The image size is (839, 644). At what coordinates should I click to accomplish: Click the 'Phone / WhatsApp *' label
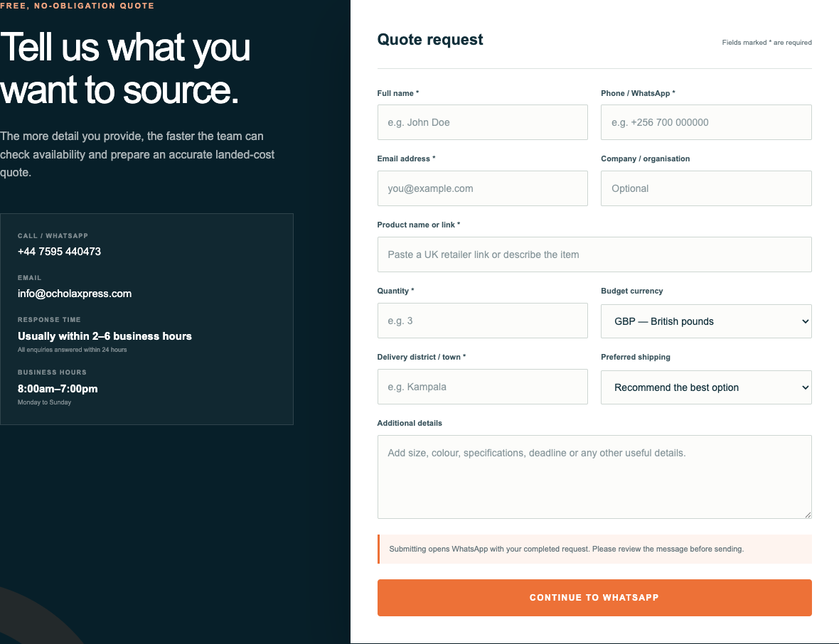click(638, 93)
